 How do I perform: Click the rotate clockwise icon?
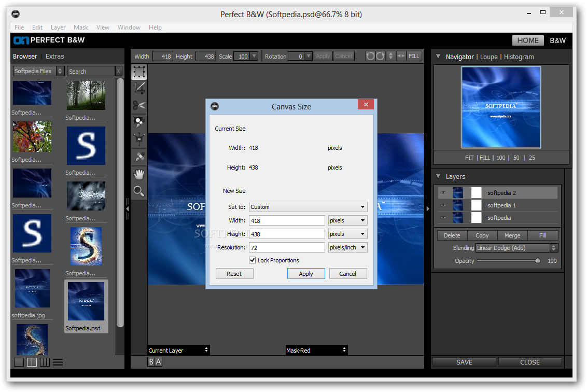pos(380,56)
